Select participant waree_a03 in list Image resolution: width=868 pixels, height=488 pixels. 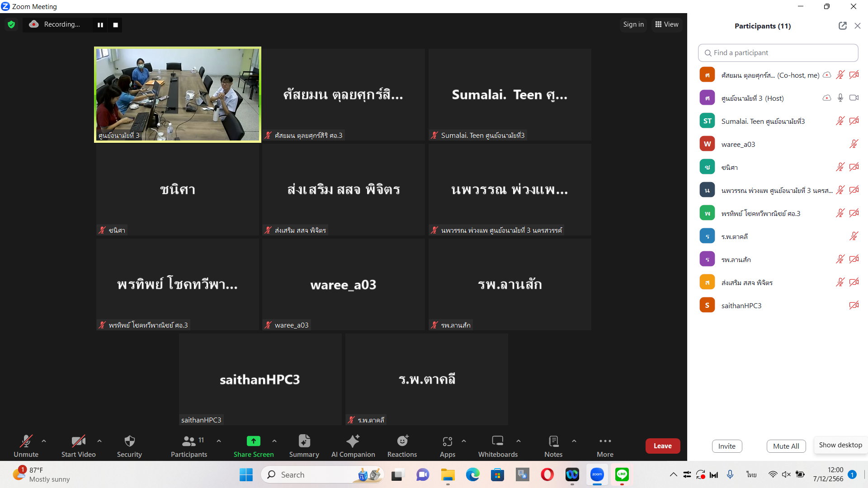coord(778,144)
